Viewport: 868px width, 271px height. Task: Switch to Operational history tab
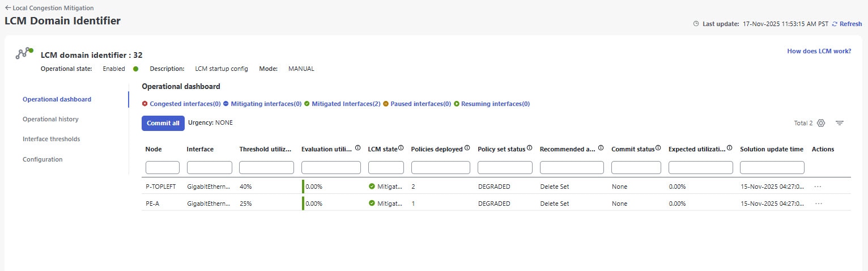[50, 119]
